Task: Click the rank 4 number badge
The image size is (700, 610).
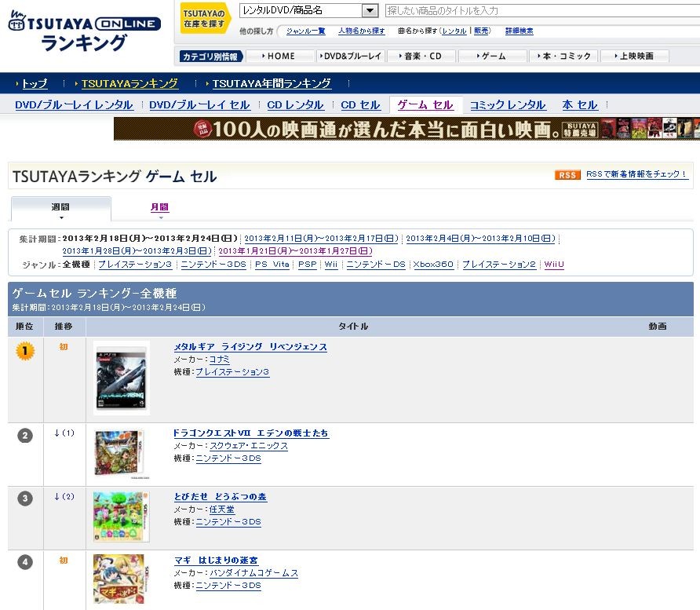Action: [25, 562]
